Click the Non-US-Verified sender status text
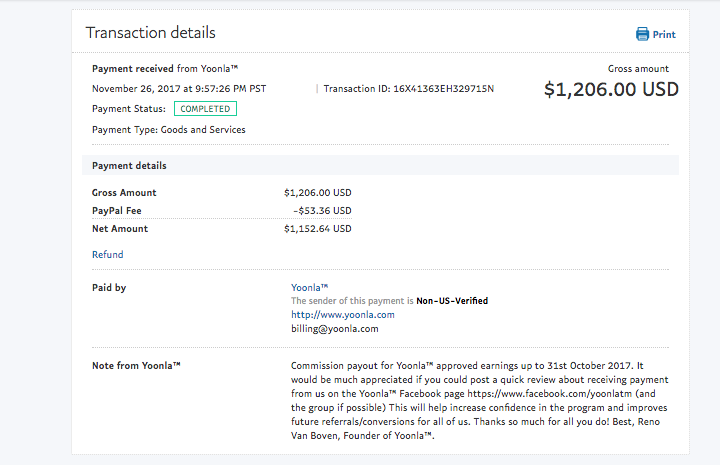 tap(452, 301)
